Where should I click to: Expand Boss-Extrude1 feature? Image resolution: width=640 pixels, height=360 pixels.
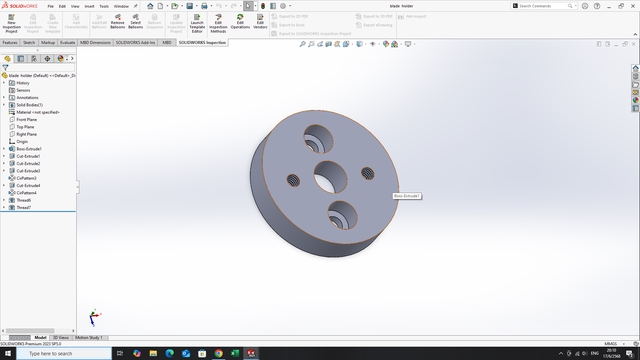pos(4,149)
